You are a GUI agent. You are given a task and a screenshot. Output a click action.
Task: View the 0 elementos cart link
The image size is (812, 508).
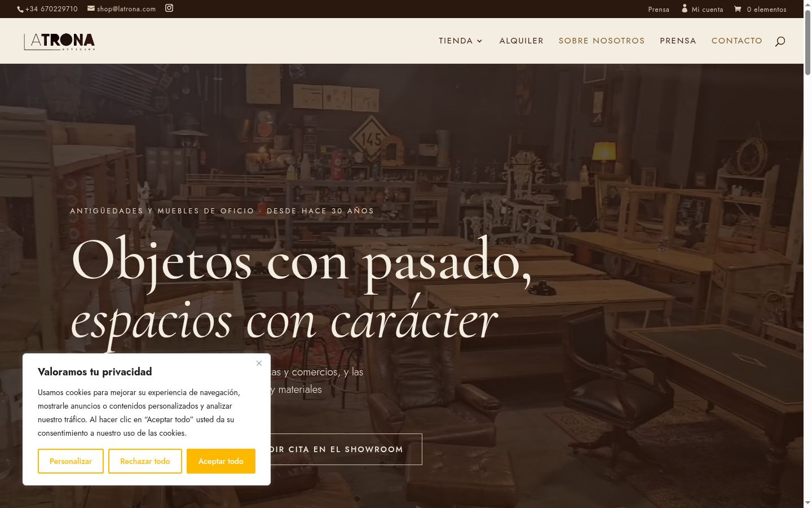pos(766,10)
